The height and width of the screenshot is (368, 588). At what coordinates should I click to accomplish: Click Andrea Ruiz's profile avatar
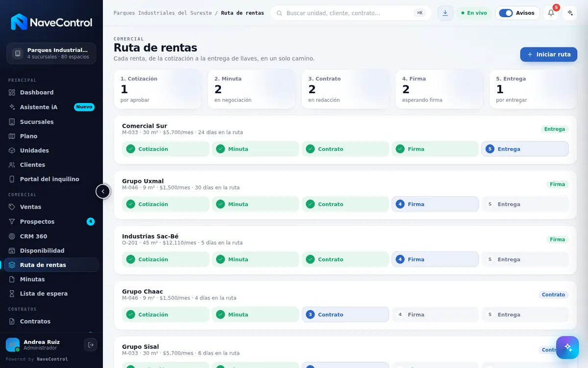pyautogui.click(x=13, y=345)
